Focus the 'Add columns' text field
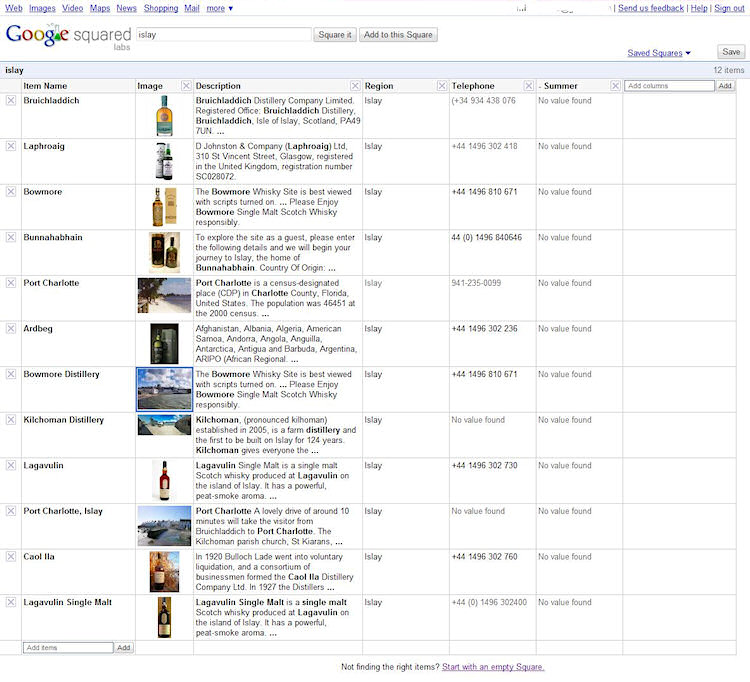 669,86
